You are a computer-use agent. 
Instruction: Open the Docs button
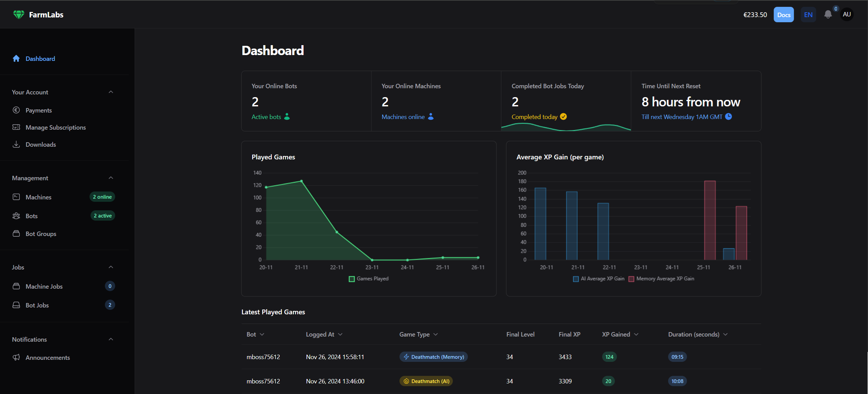pos(784,15)
